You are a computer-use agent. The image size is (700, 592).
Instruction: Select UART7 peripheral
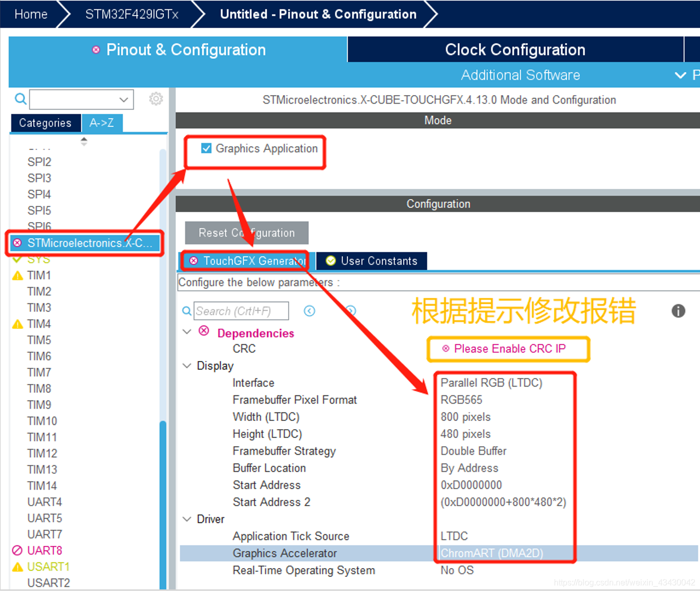[45, 534]
